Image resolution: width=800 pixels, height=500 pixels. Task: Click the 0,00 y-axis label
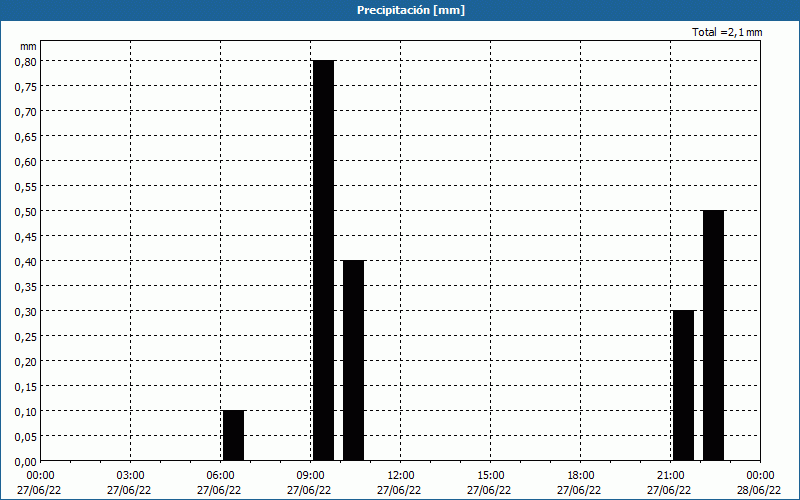pos(26,461)
